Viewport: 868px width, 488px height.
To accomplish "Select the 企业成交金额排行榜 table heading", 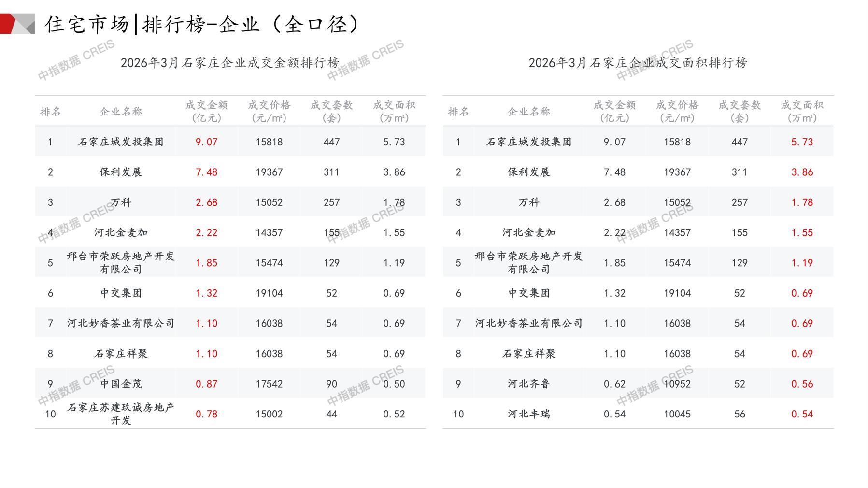I will [230, 63].
